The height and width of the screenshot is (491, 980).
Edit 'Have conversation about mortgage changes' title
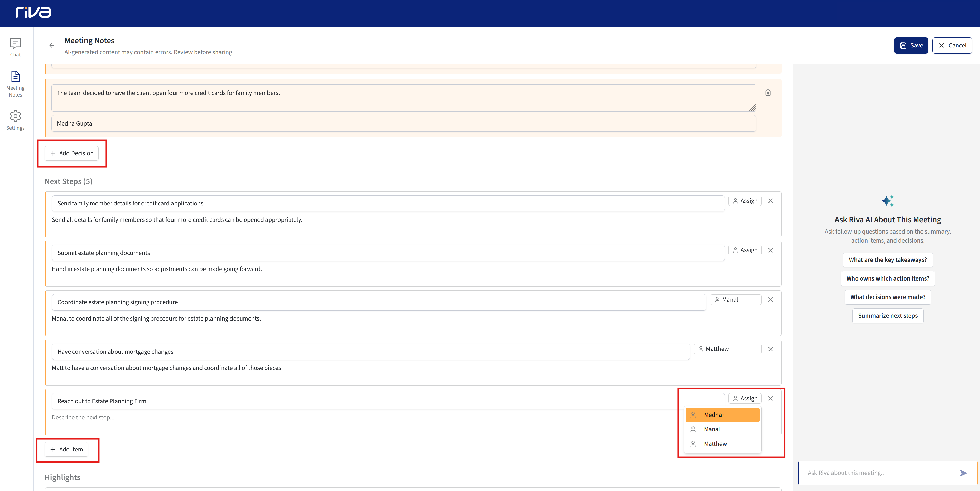coord(371,352)
